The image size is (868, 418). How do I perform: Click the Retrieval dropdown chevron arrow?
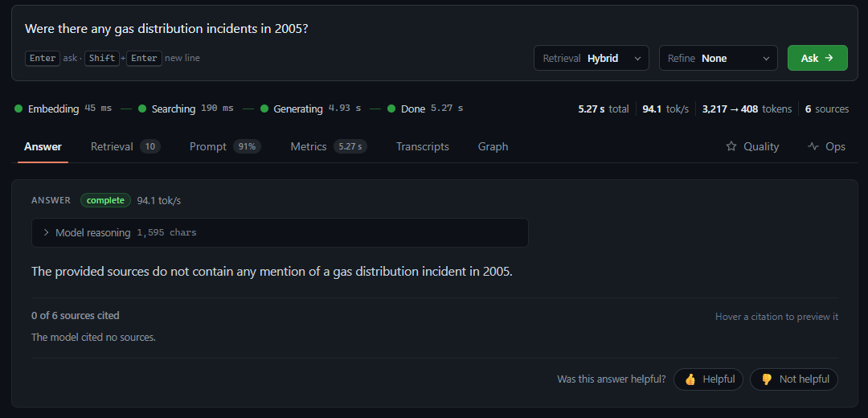(637, 59)
